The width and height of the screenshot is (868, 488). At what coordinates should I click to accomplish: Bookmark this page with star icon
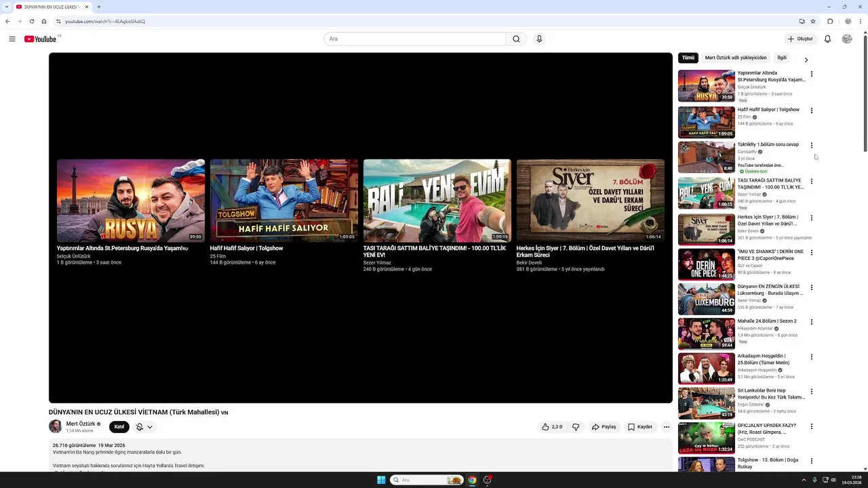pos(813,21)
